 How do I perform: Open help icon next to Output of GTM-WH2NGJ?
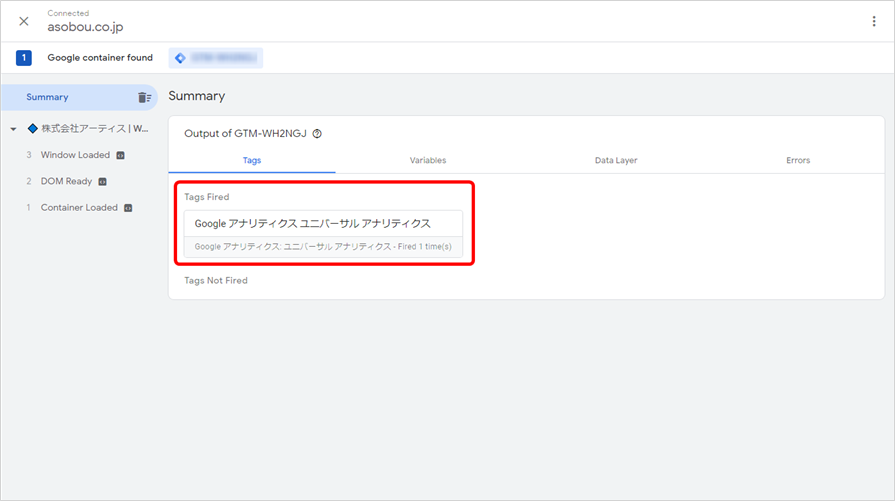click(317, 134)
